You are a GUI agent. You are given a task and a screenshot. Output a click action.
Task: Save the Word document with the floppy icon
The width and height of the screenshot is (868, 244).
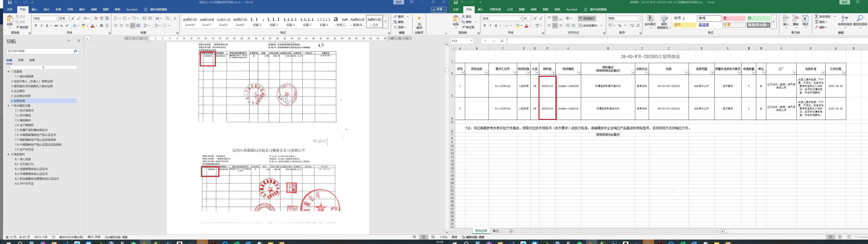point(10,2)
